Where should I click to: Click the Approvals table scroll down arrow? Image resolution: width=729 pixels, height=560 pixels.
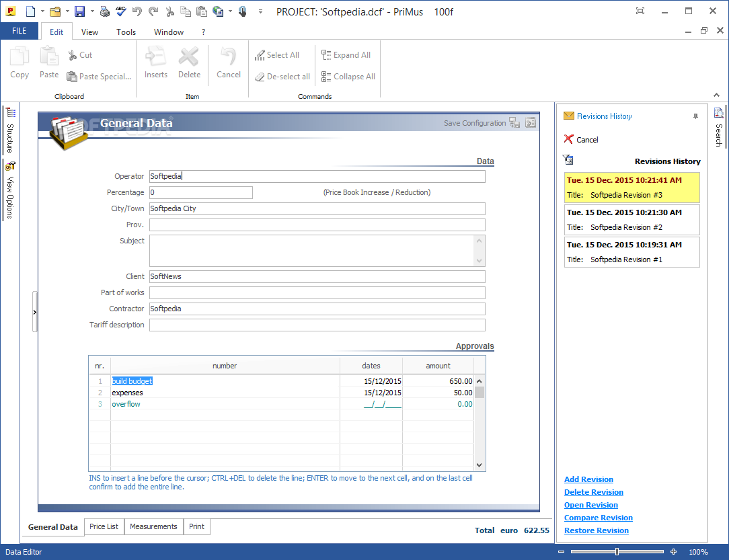pos(479,465)
